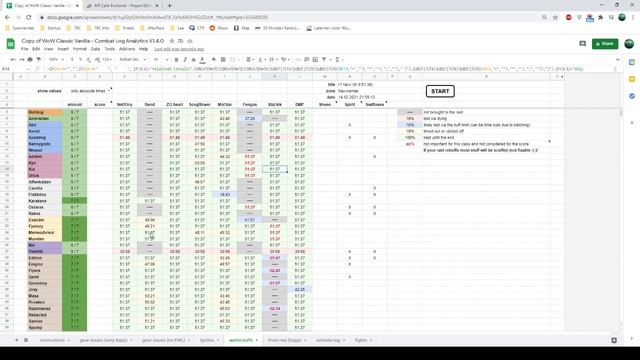Bookmark this page with the star icon
The height and width of the screenshot is (360, 640).
click(x=555, y=18)
